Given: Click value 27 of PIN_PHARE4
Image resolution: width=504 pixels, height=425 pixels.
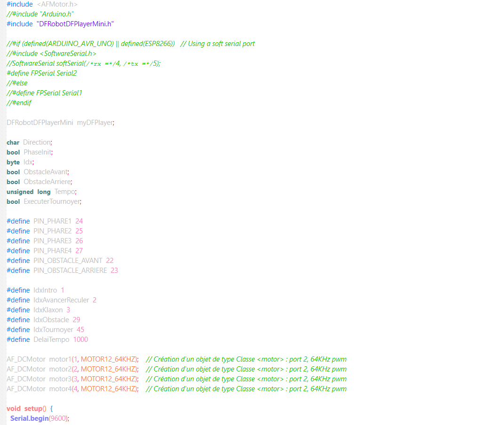Looking at the screenshot, I should pyautogui.click(x=79, y=251).
